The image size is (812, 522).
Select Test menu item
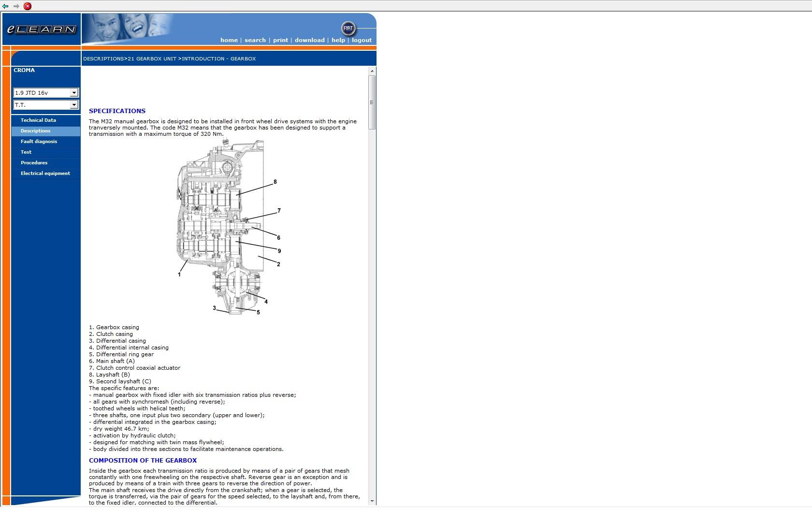click(x=46, y=152)
